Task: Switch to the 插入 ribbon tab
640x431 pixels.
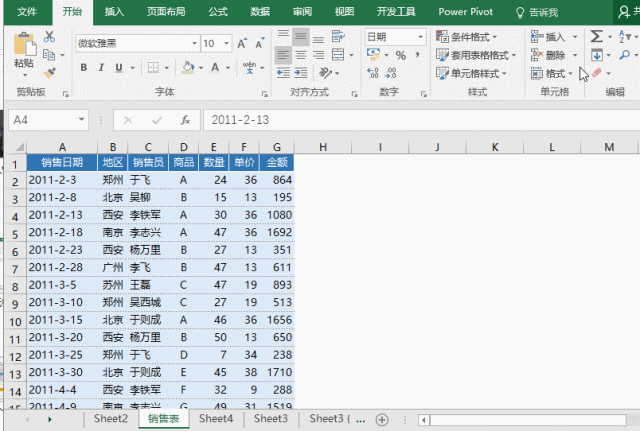Action: [114, 12]
